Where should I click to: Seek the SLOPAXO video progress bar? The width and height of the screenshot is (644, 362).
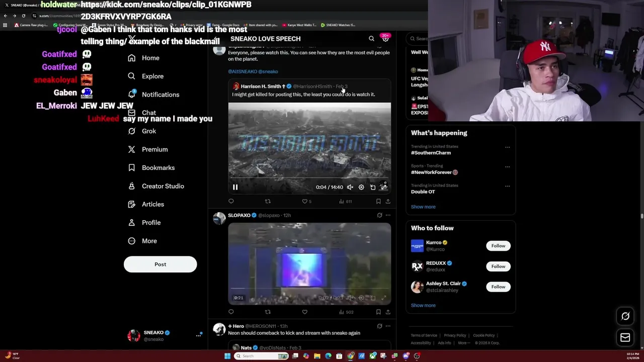tap(309, 289)
